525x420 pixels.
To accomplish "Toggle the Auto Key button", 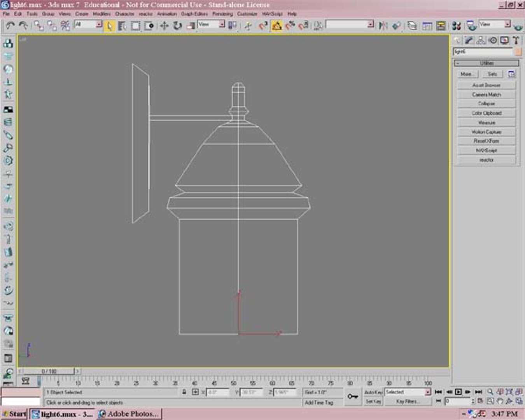I will point(373,392).
